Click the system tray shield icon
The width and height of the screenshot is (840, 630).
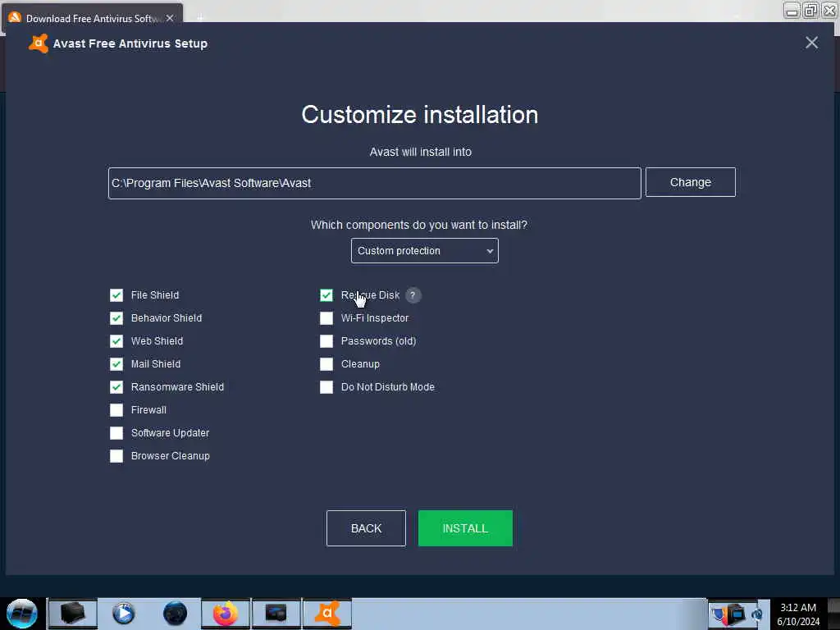coord(719,614)
